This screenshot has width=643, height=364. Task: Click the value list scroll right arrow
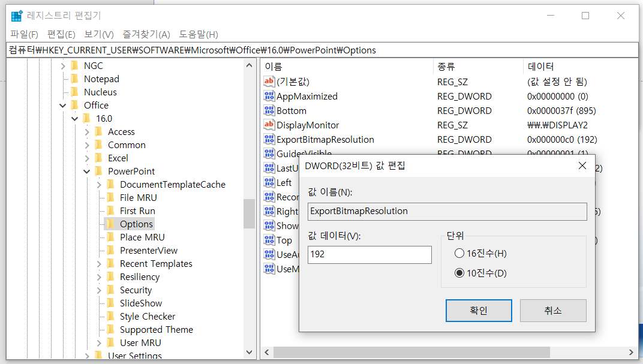[x=631, y=353]
